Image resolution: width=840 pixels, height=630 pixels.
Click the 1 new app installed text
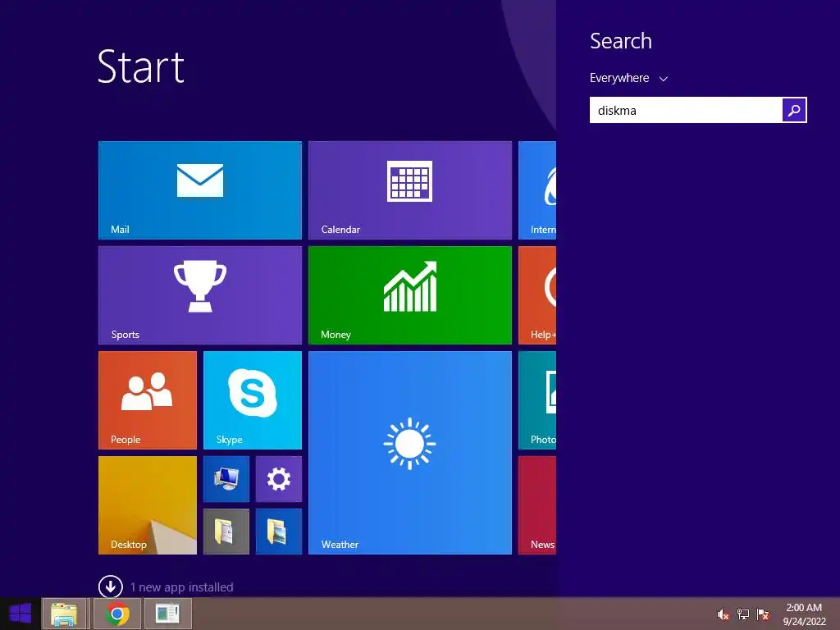coord(181,587)
